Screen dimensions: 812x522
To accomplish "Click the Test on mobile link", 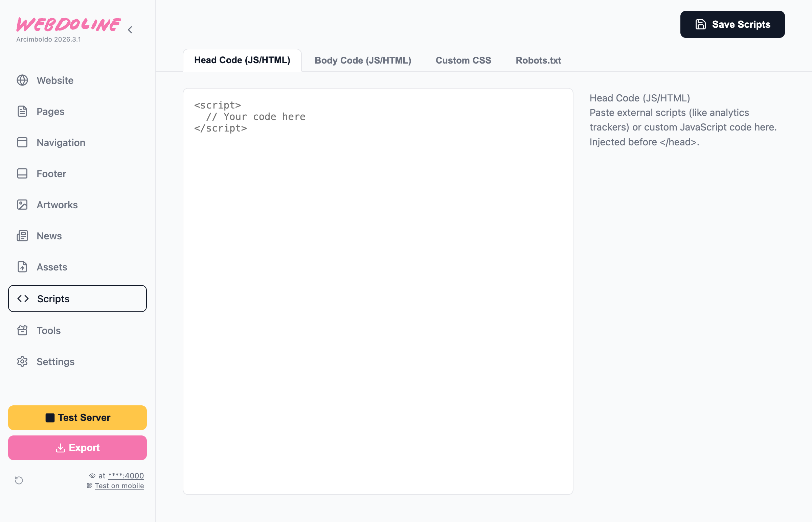I will tap(119, 486).
